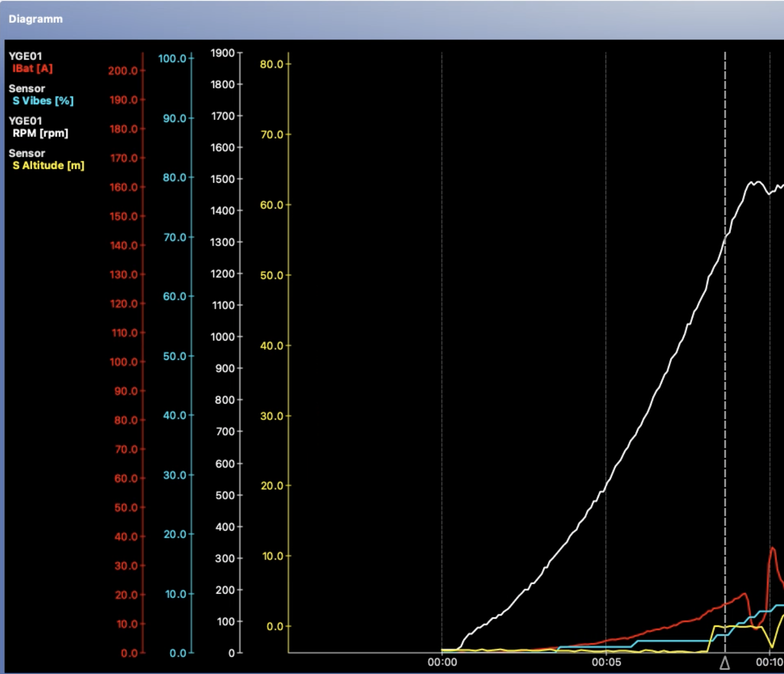This screenshot has height=674, width=784.
Task: Select the S Vibes [%] legend entry
Action: click(43, 101)
